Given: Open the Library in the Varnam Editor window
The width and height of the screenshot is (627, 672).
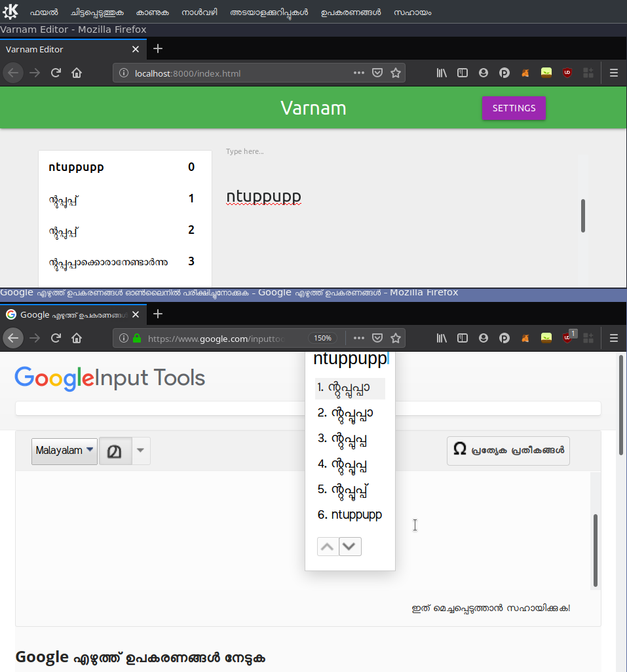Looking at the screenshot, I should pos(442,73).
